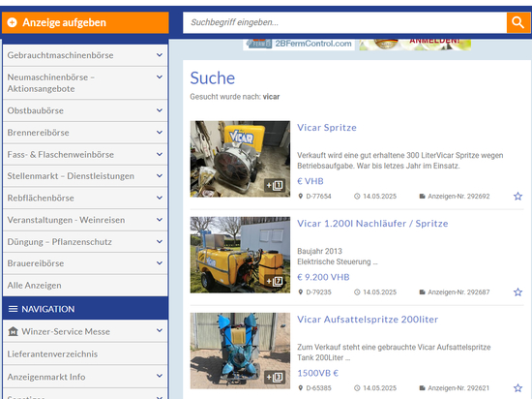
Task: Click the hamburger icon beside NAVIGATION
Action: [x=13, y=309]
